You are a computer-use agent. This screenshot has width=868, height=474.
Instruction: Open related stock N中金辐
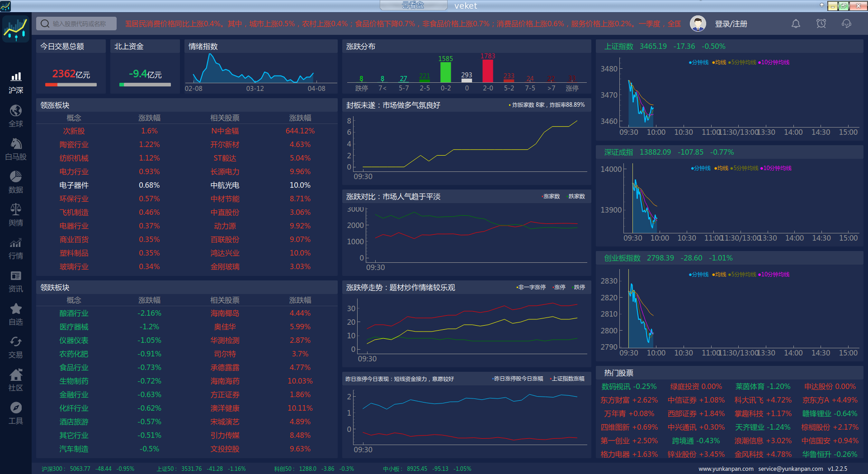pyautogui.click(x=225, y=131)
